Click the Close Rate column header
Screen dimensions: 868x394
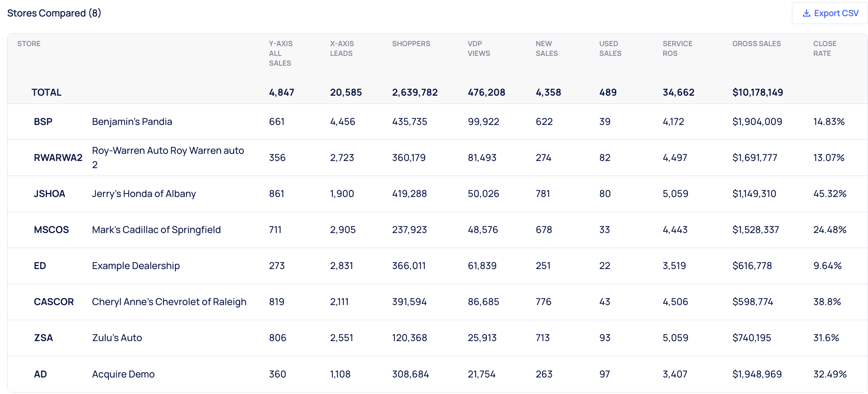click(x=825, y=48)
